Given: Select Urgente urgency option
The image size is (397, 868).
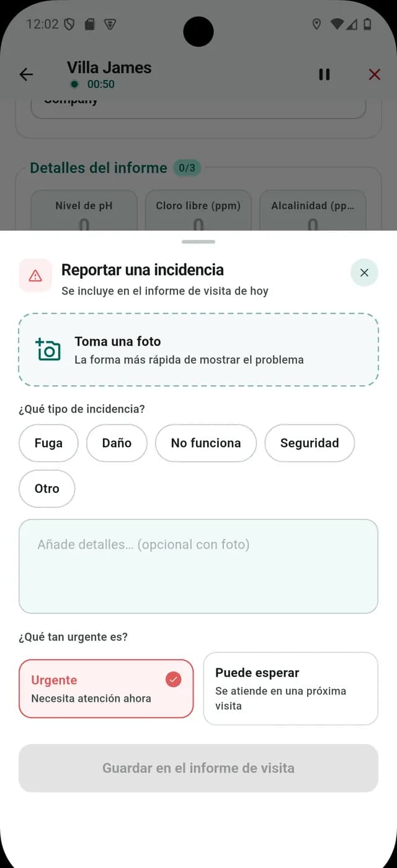Looking at the screenshot, I should [106, 689].
